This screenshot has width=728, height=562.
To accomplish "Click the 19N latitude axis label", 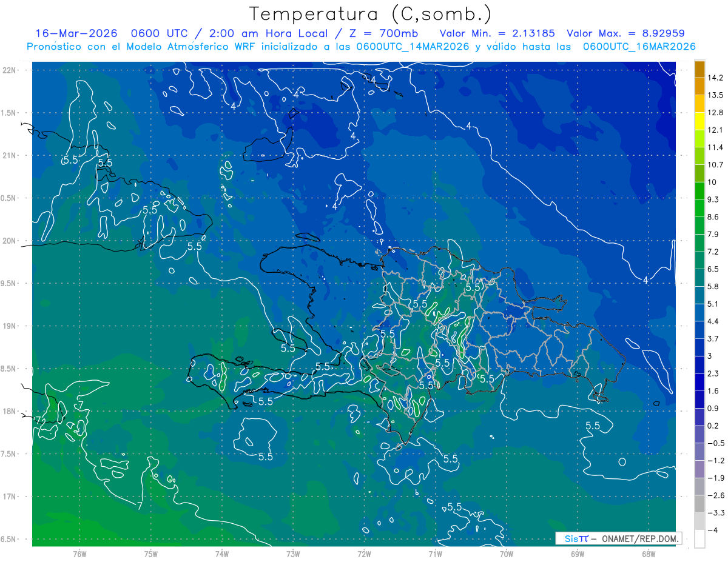I will pyautogui.click(x=10, y=326).
